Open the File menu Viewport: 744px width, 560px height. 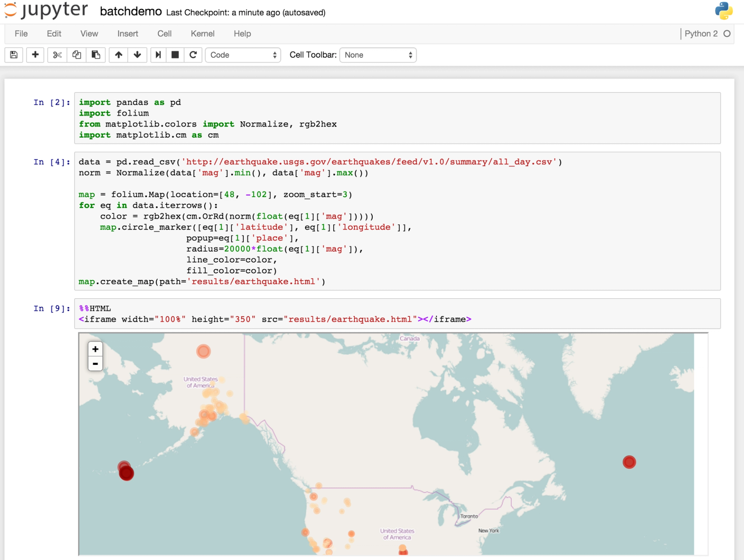click(x=21, y=33)
